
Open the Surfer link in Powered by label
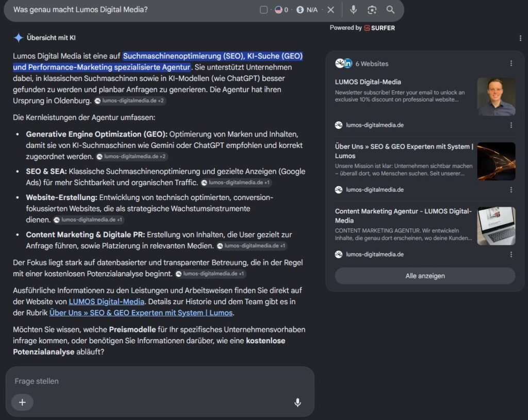coord(379,28)
